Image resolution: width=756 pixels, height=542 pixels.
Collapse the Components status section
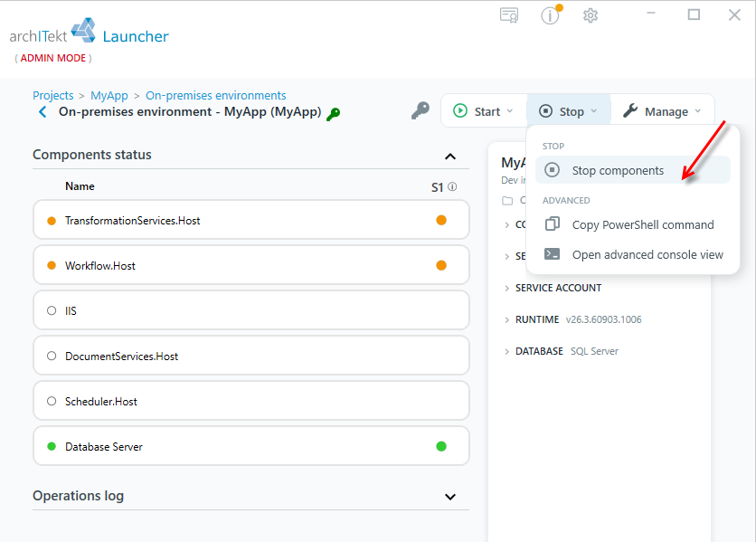(450, 157)
